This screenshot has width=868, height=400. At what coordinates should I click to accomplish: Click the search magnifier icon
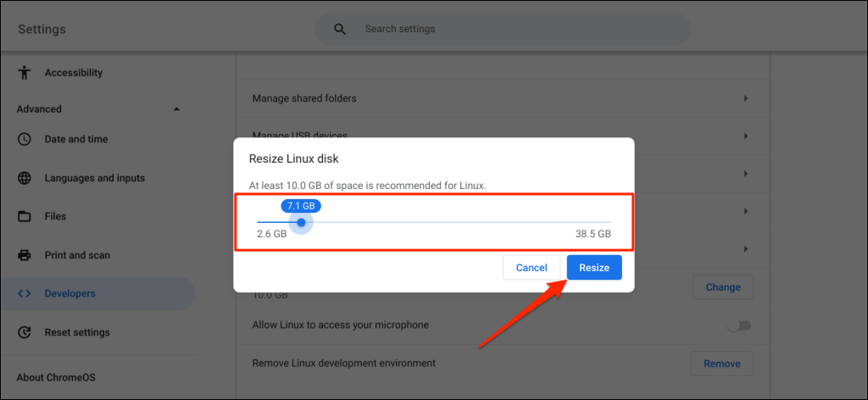(340, 29)
